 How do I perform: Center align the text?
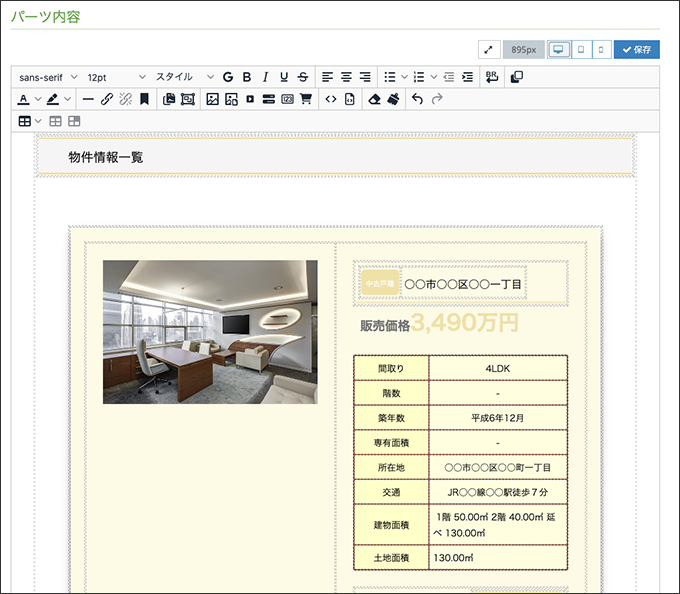point(346,77)
